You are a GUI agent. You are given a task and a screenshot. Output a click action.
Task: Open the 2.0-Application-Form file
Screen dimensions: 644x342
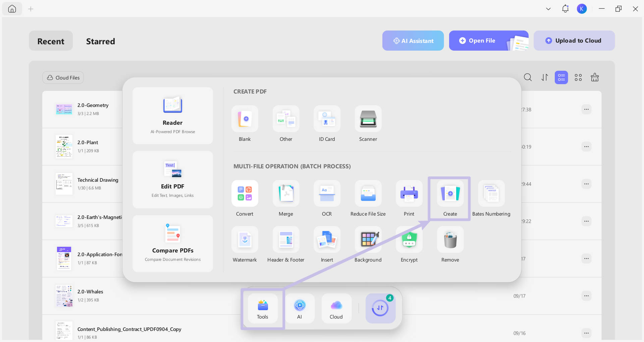[x=100, y=254]
